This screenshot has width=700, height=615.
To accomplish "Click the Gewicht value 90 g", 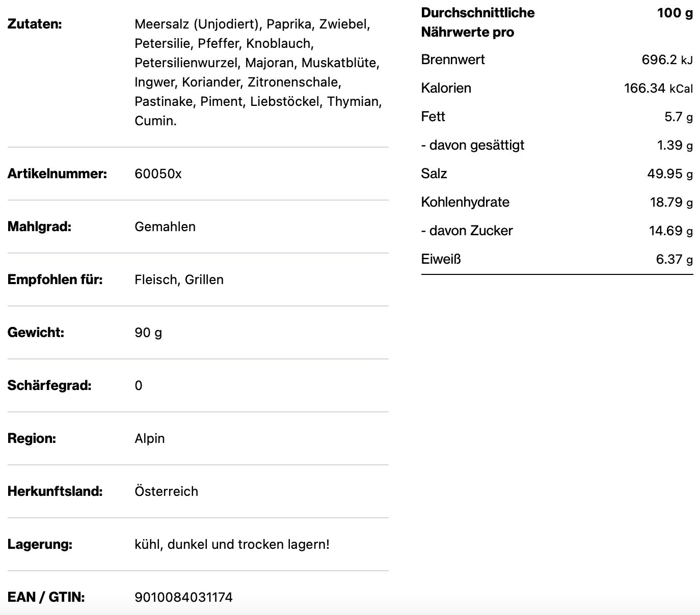I will [x=148, y=333].
